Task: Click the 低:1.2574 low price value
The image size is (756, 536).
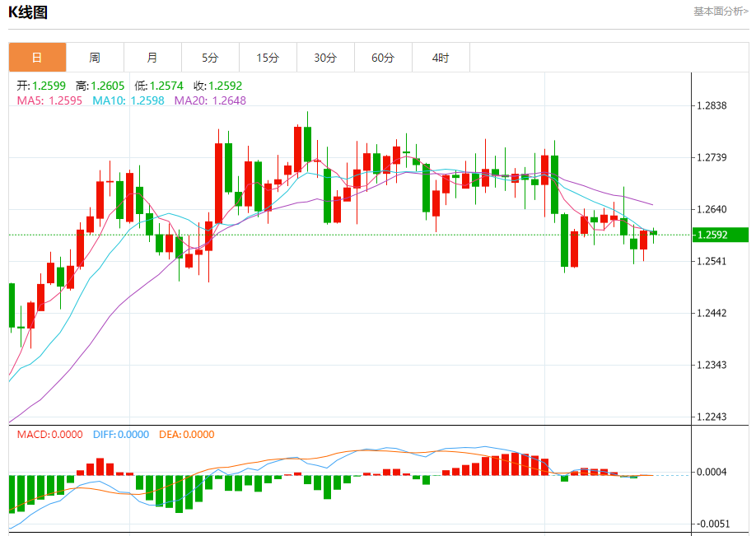Action: [x=159, y=86]
